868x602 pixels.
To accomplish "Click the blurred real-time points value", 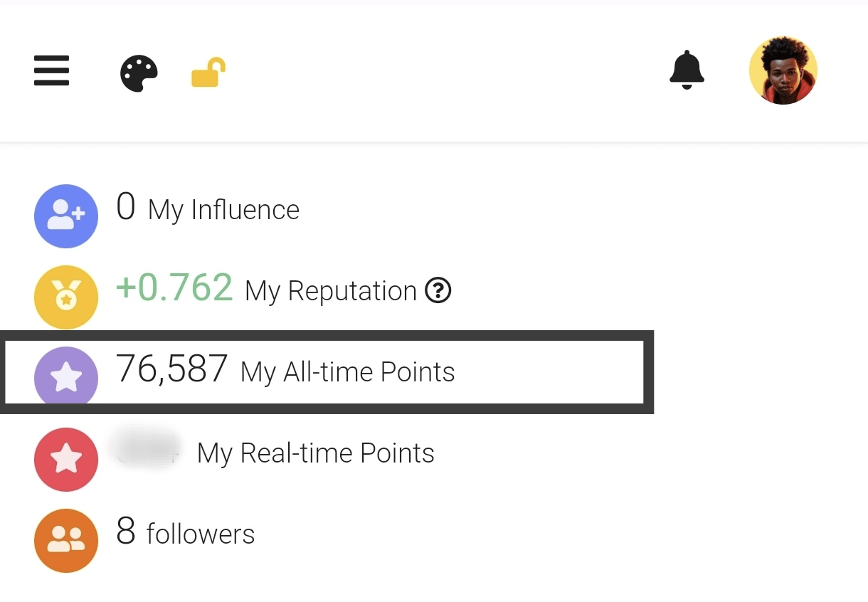I will tap(146, 448).
